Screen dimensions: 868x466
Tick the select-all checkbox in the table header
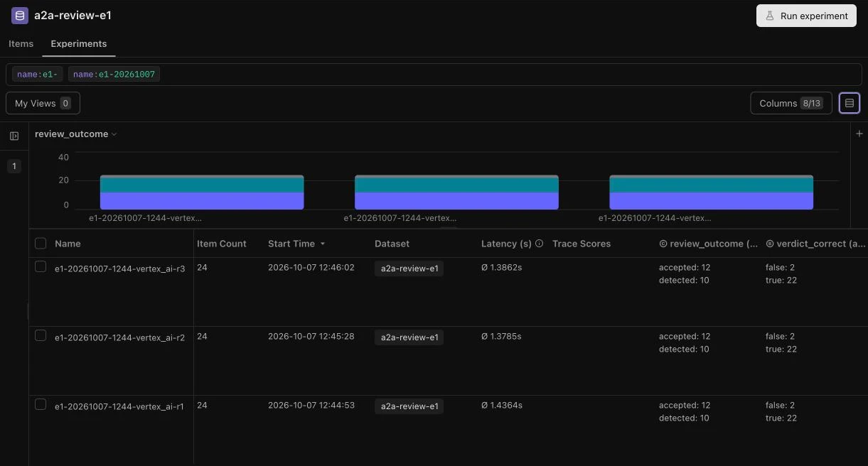pos(41,243)
